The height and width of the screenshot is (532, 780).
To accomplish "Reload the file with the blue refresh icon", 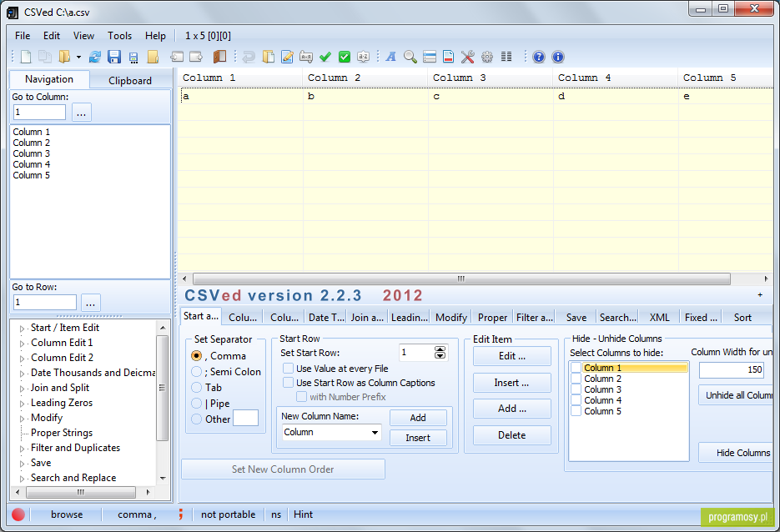I will coord(95,57).
